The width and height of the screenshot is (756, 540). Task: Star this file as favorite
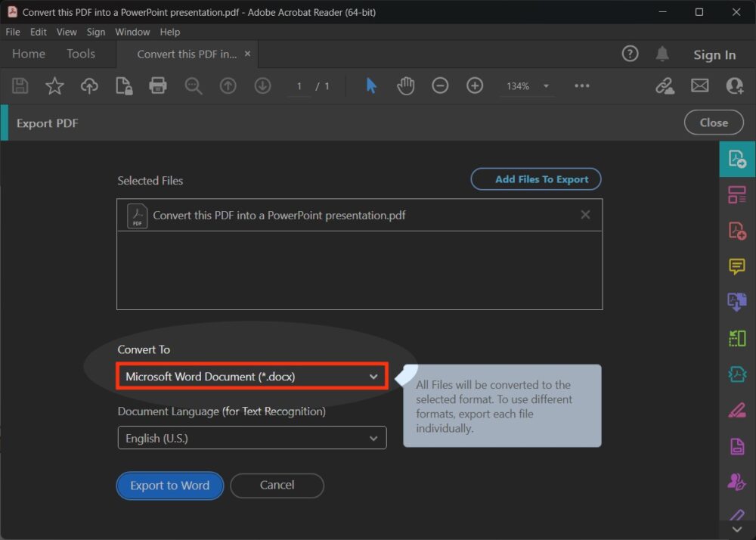click(54, 86)
